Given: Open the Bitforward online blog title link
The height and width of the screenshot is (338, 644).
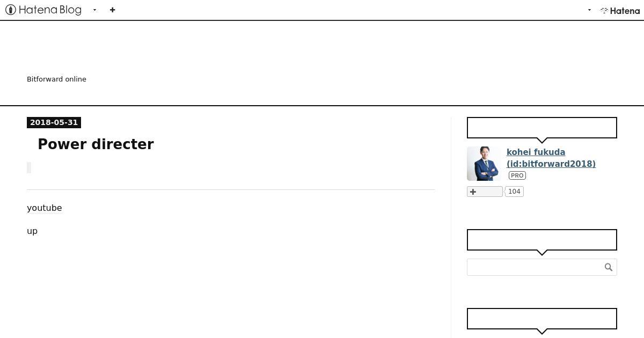Looking at the screenshot, I should pos(56,79).
